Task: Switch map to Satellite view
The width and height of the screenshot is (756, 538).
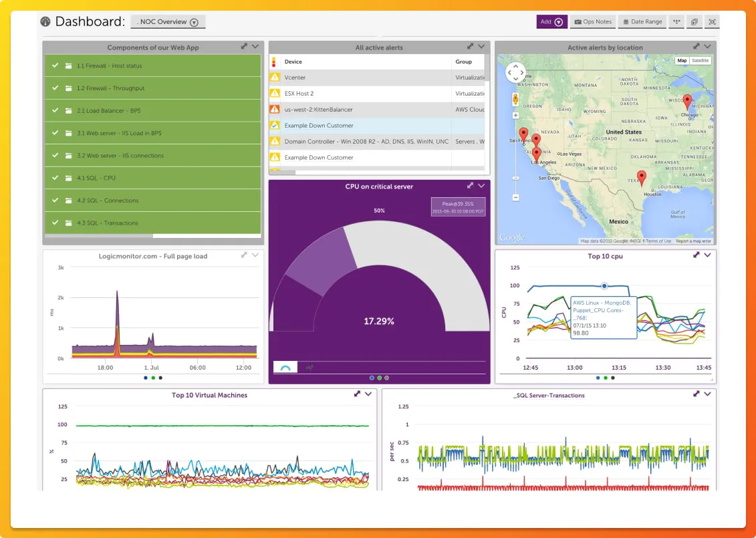Action: point(700,61)
